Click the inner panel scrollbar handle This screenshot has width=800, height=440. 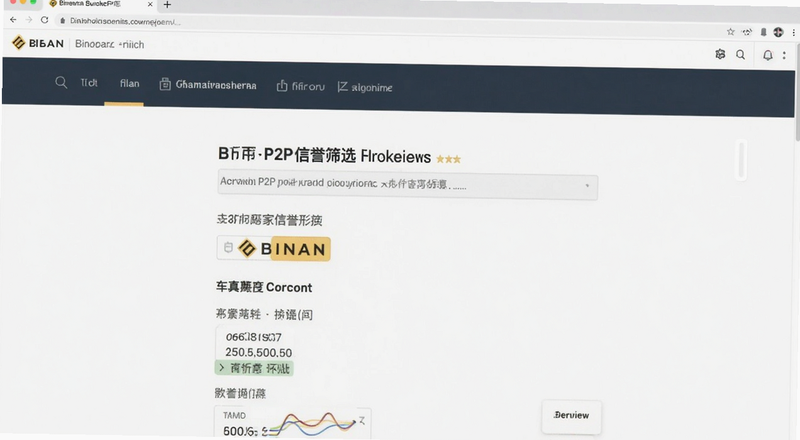[741, 160]
